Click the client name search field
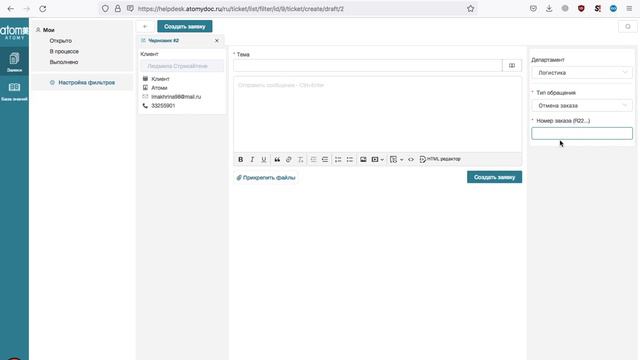Screen dimensions: 640x360 (x=182, y=66)
